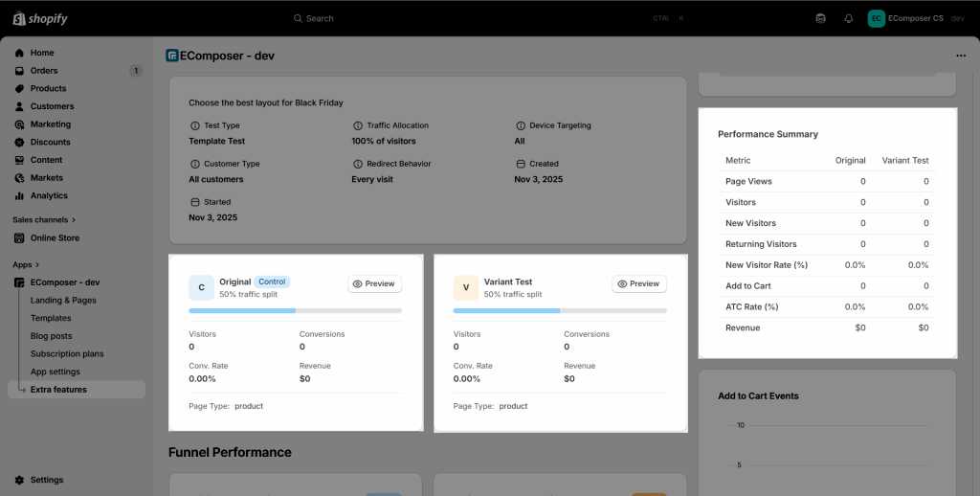The height and width of the screenshot is (496, 980).
Task: Click the EC account avatar
Action: click(x=876, y=18)
